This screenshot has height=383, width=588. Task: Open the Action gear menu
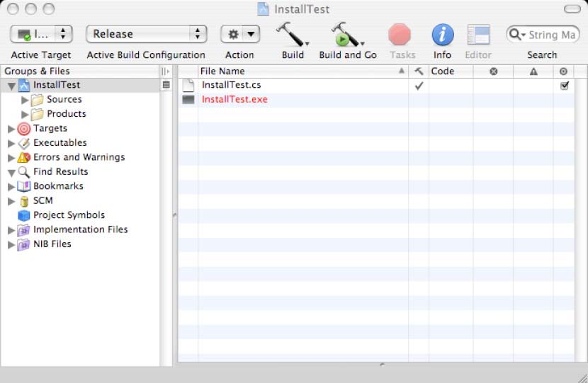click(240, 35)
